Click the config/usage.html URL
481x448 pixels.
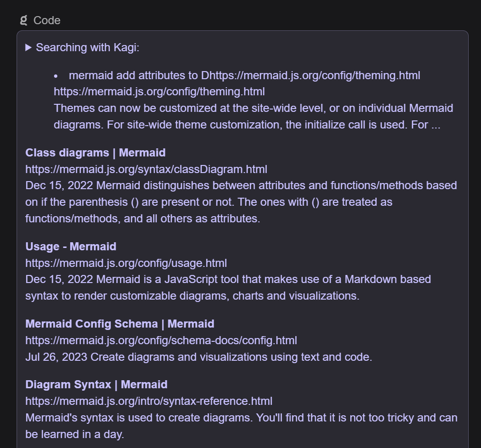tap(127, 263)
